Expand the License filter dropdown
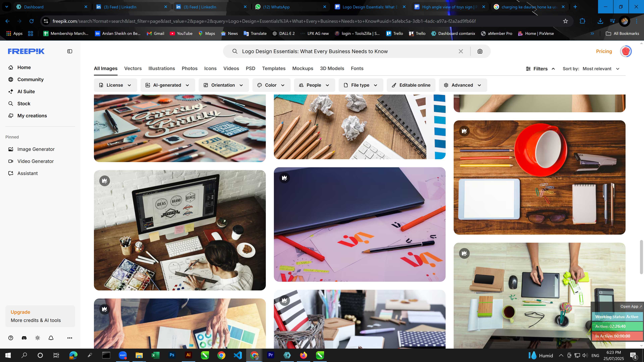This screenshot has width=644, height=362. click(x=115, y=85)
